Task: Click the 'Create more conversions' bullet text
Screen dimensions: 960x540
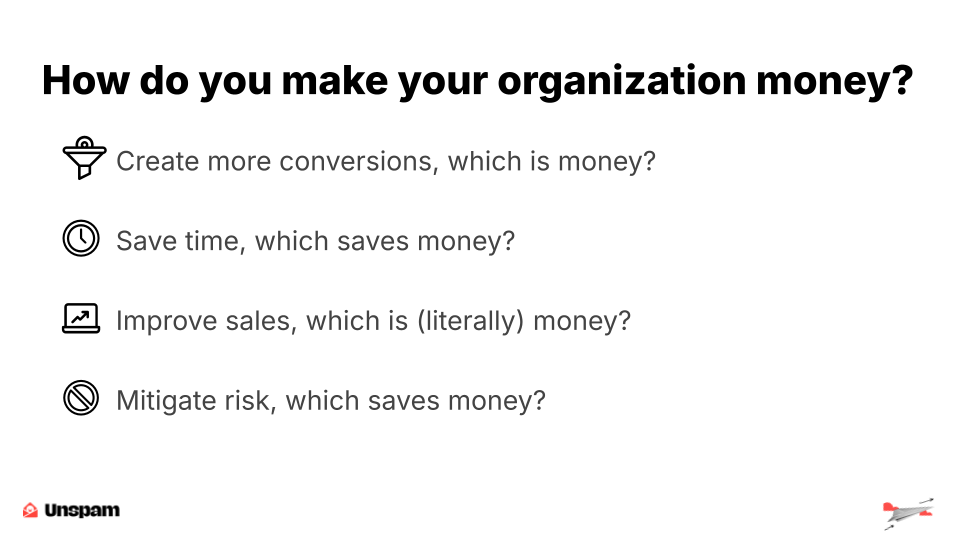Action: click(x=386, y=162)
